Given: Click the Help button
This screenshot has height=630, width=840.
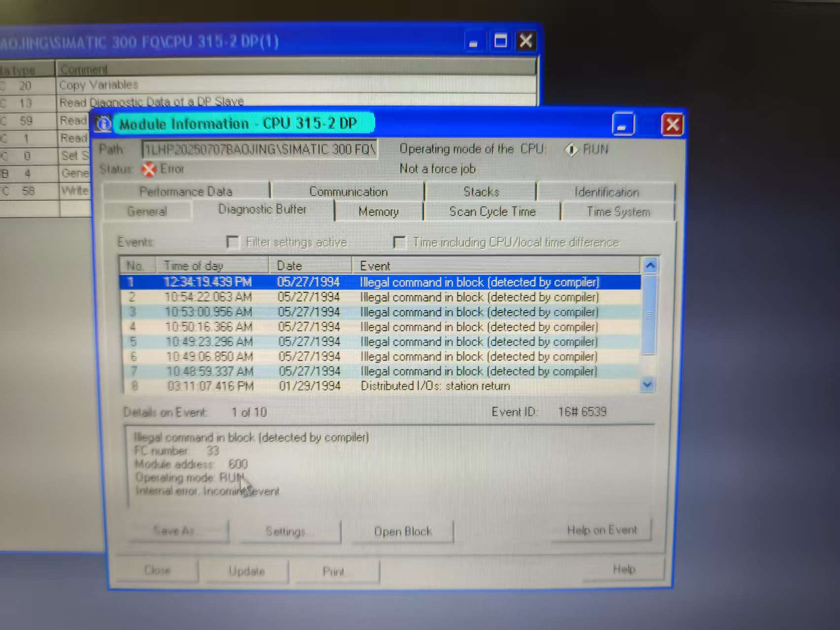Looking at the screenshot, I should 624,569.
